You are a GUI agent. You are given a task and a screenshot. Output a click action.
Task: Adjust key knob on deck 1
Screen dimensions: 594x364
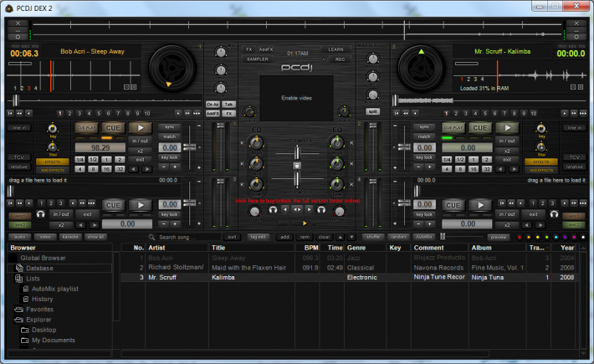tap(52, 128)
